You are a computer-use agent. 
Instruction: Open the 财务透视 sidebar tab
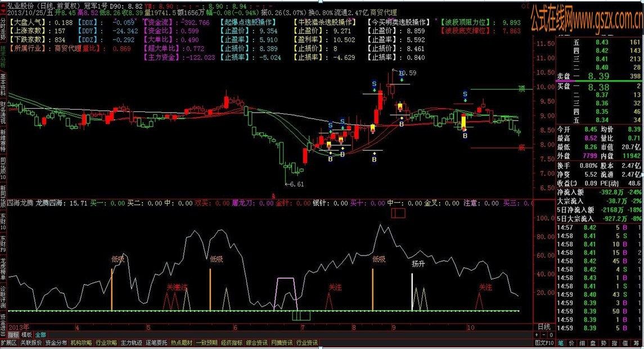pos(3,112)
